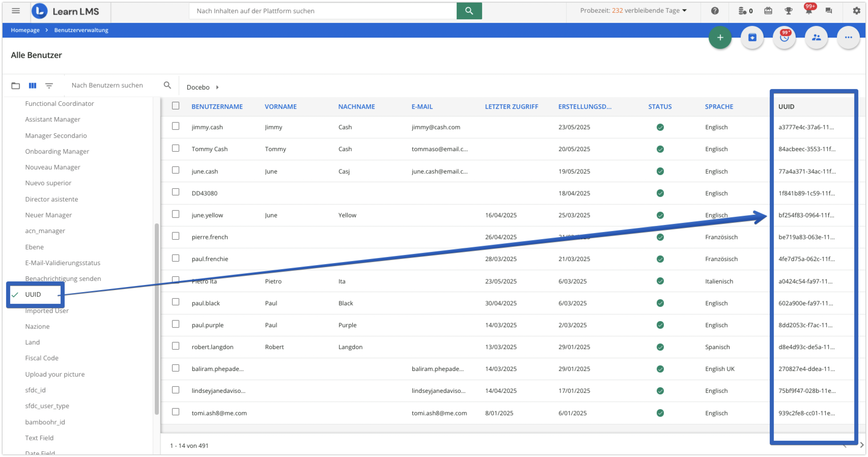Click the green plus add user button
The image size is (868, 457).
[x=720, y=37]
